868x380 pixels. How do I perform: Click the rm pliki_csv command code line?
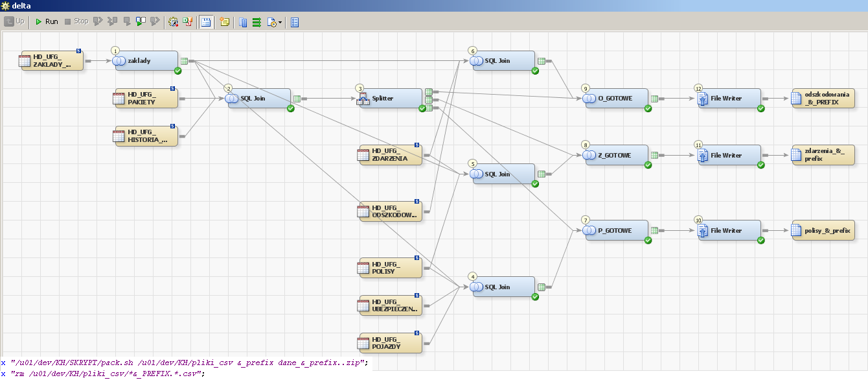(102, 374)
